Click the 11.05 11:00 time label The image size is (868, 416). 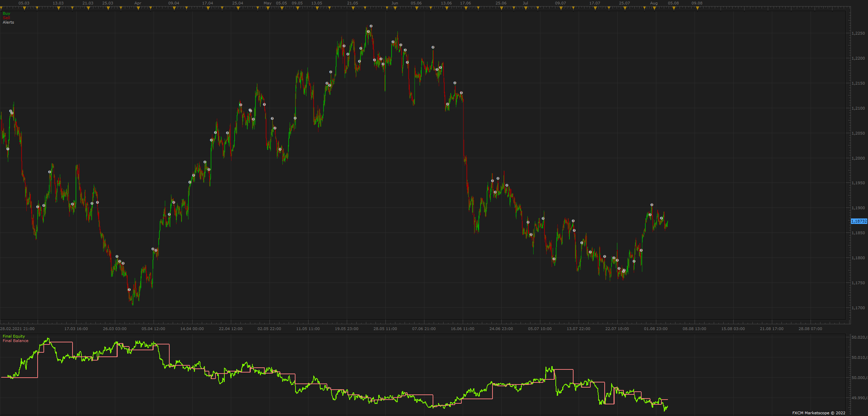(x=308, y=329)
